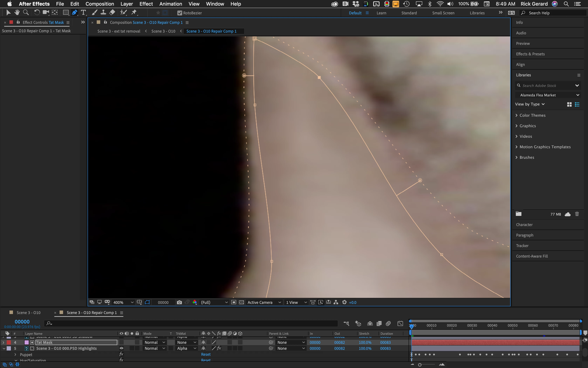Toggle mask and shape path visibility

click(147, 302)
